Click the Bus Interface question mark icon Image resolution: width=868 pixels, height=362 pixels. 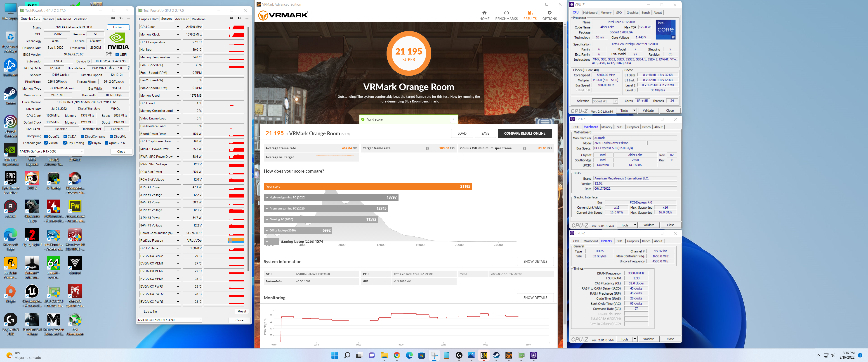(128, 68)
